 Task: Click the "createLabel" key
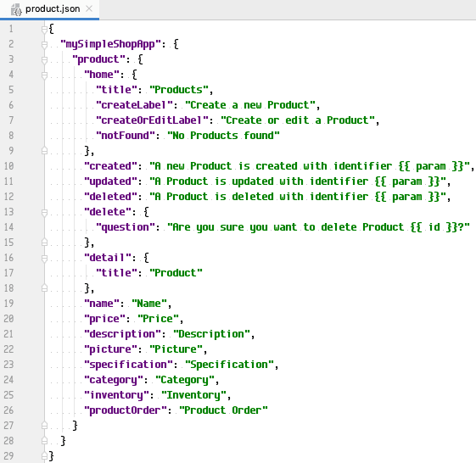click(134, 105)
